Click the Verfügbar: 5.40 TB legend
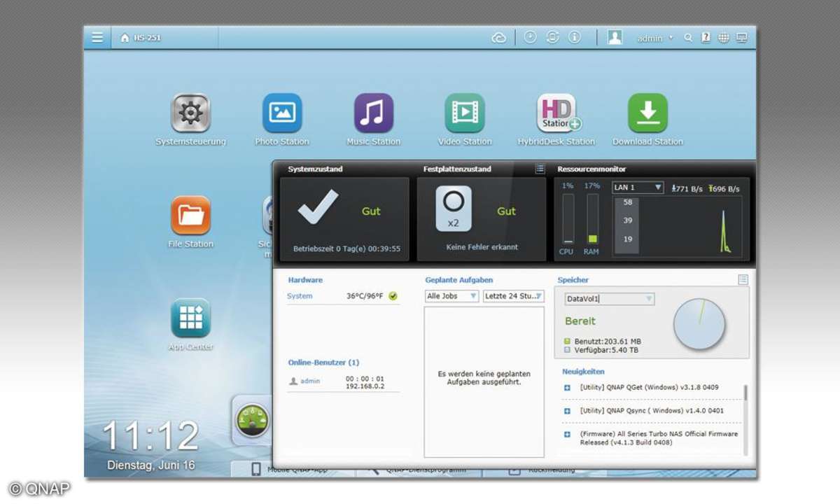840x504 pixels. pos(601,350)
